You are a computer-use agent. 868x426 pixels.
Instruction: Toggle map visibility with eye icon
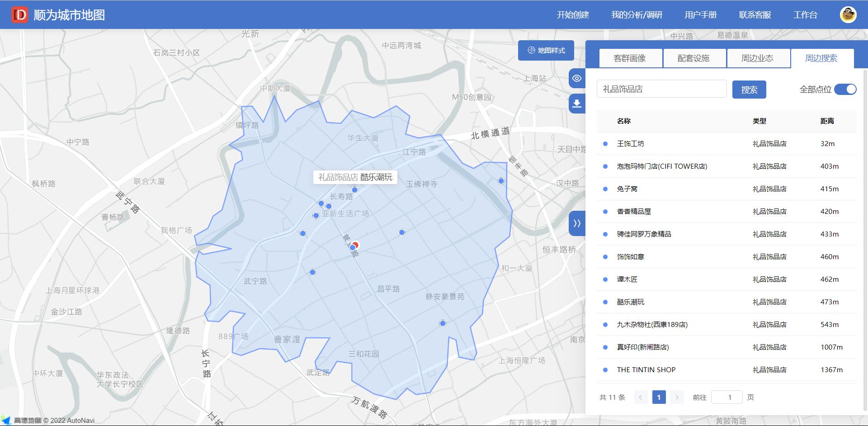pos(577,78)
